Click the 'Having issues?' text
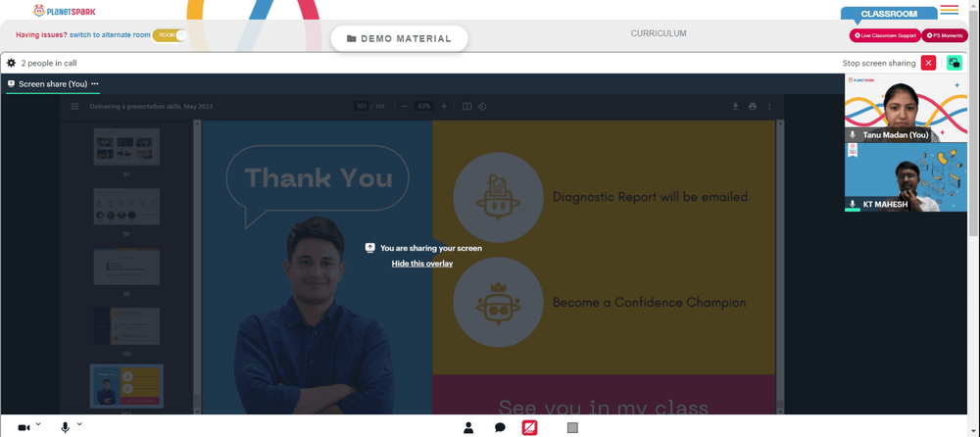Screen dimensions: 980x437 (x=41, y=35)
